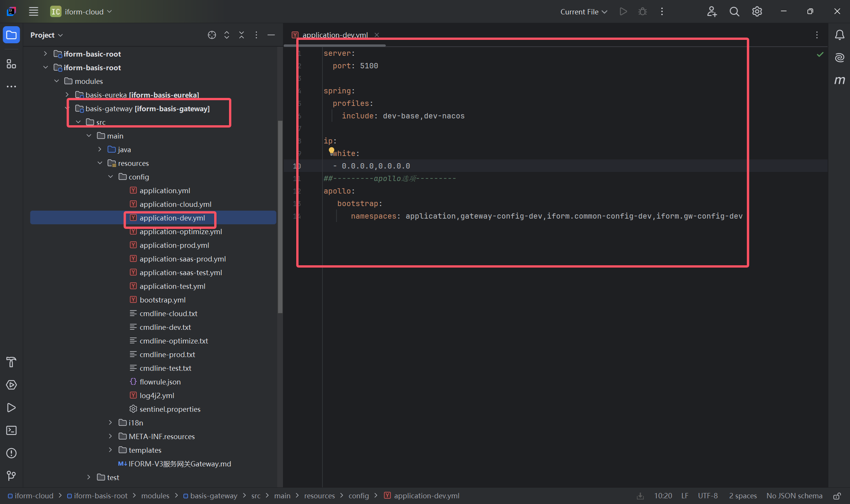
Task: Open the Structure tool window icon
Action: pyautogui.click(x=11, y=64)
